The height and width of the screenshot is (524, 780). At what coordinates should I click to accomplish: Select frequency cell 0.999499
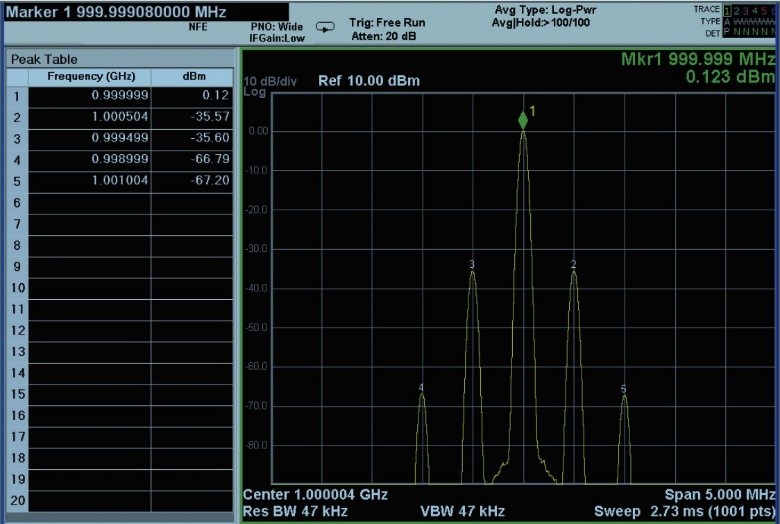[x=90, y=138]
